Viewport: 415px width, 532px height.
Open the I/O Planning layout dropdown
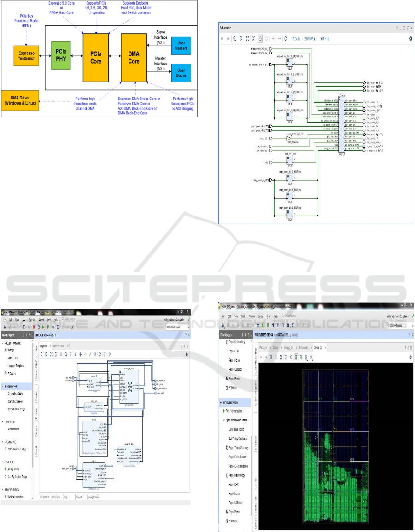(x=399, y=325)
